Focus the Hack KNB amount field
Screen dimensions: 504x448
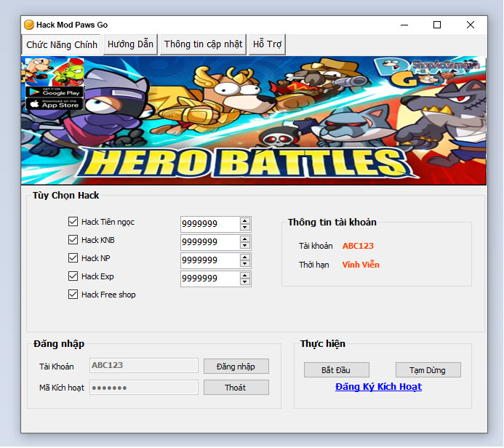click(x=210, y=242)
